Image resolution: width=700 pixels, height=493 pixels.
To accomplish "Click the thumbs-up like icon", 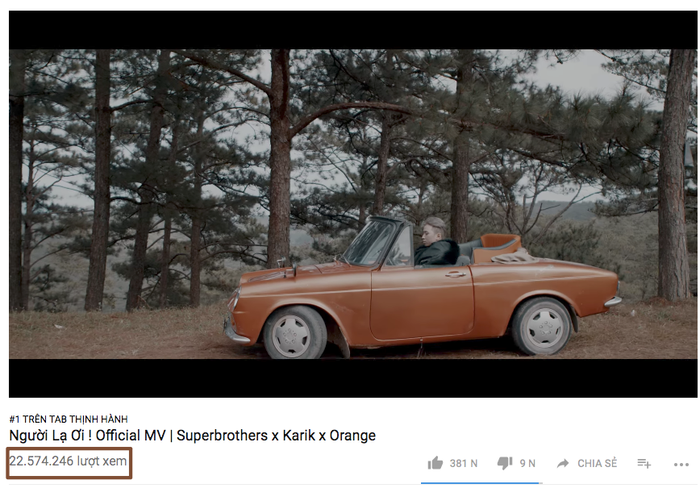I will pos(435,463).
